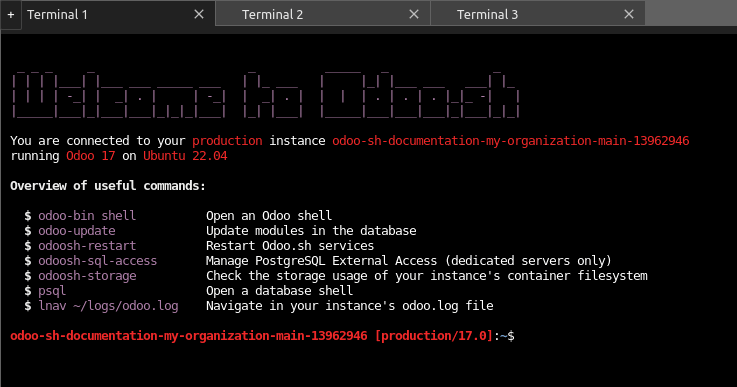This screenshot has height=387, width=737.
Task: Click the Welcome to Odoo.sh ASCII banner
Action: coord(266,94)
